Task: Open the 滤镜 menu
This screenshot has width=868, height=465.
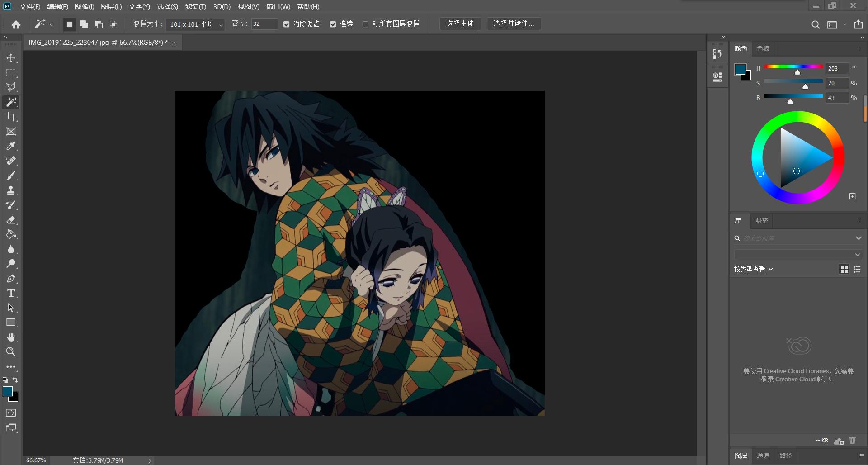Action: point(195,6)
